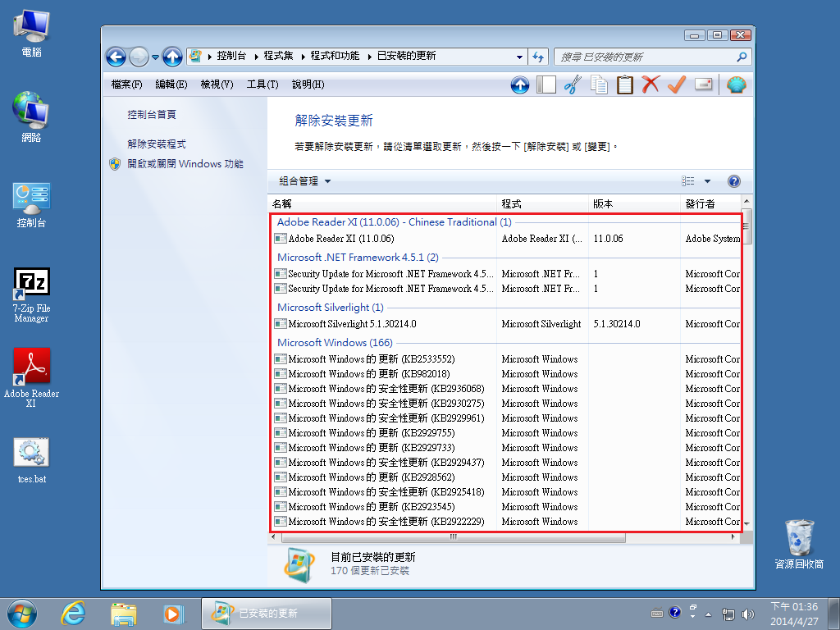Screen dimensions: 840x630
Task: Open 開啟或關閉 Windows 功能 link
Action: pyautogui.click(x=185, y=163)
